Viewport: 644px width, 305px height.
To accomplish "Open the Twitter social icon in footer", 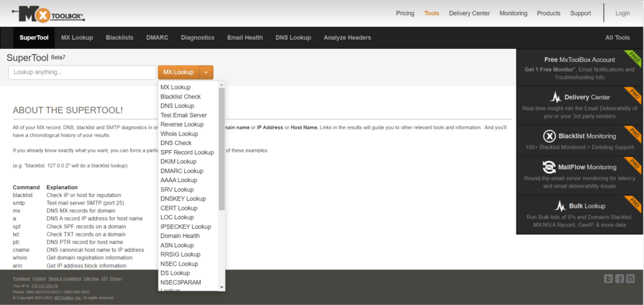I will pos(609,279).
